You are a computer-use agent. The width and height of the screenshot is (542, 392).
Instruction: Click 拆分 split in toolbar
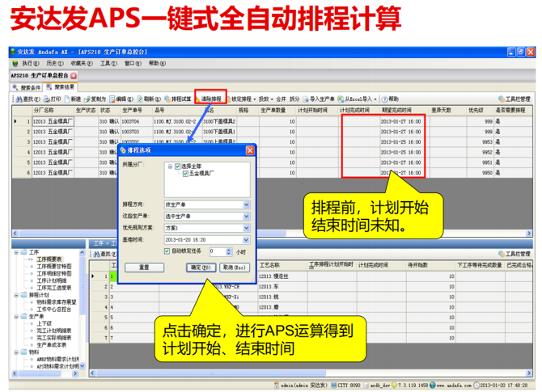(x=294, y=99)
